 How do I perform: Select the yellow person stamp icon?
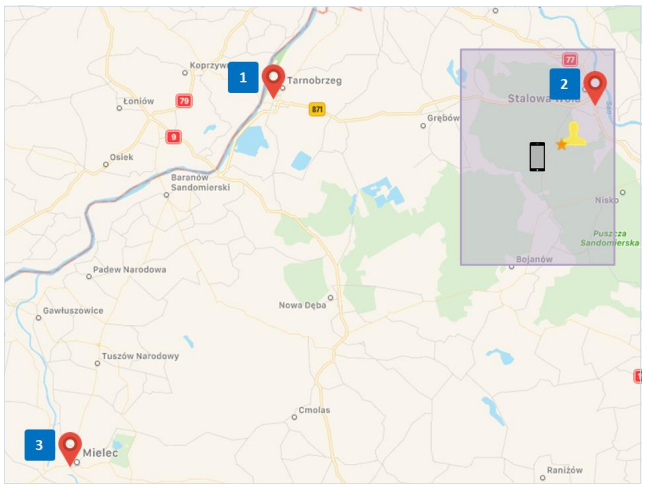[574, 134]
